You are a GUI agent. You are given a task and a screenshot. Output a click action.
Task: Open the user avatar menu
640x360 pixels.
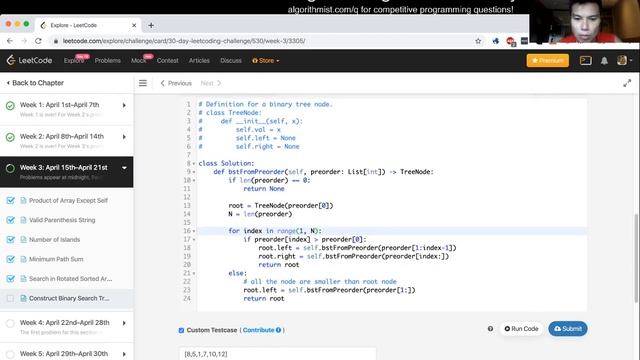point(624,60)
